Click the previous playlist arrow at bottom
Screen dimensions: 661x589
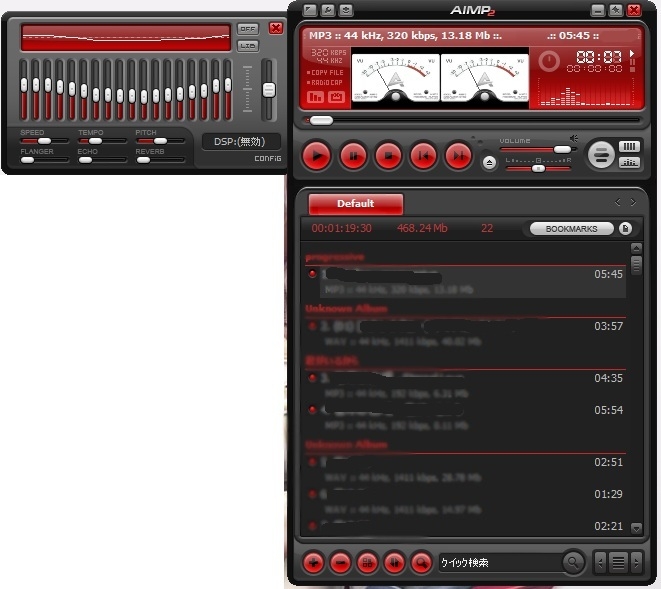pos(600,562)
